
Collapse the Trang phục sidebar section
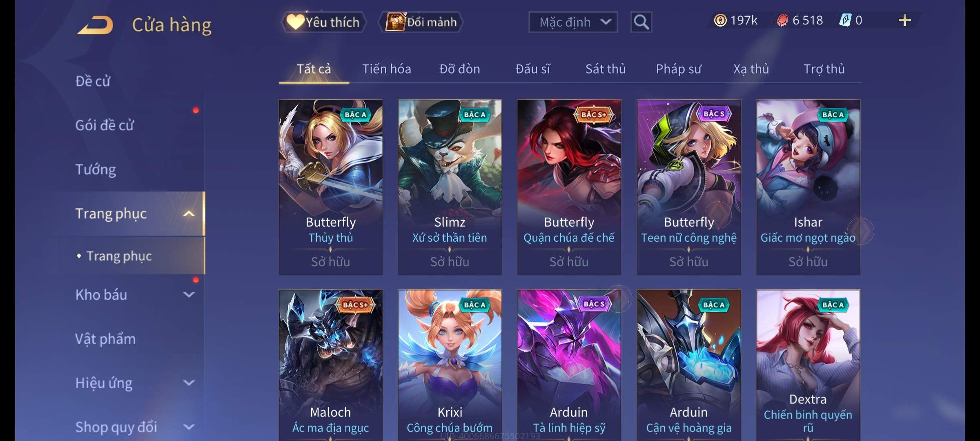pos(189,214)
